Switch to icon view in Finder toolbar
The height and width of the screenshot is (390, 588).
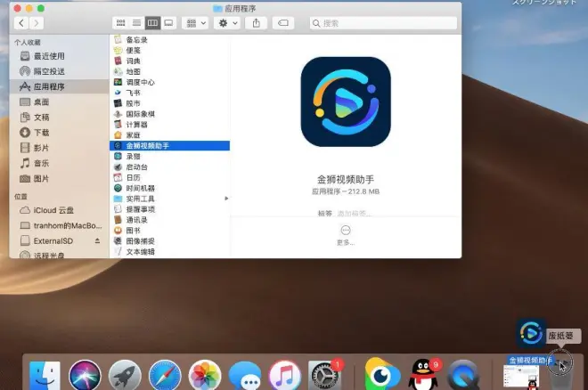121,23
